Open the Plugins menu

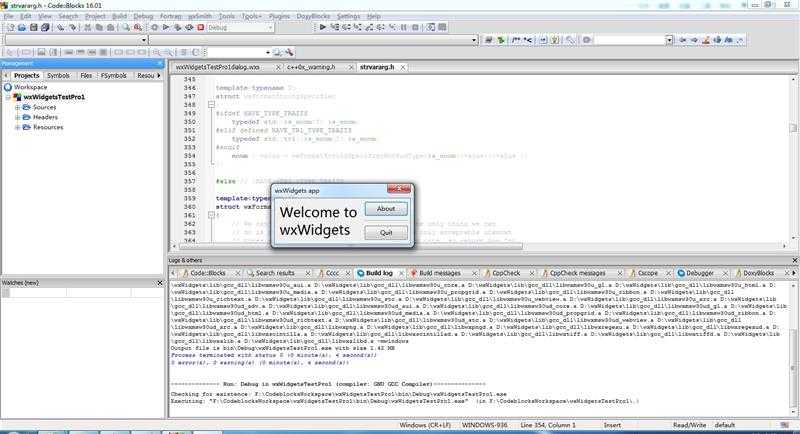(279, 16)
